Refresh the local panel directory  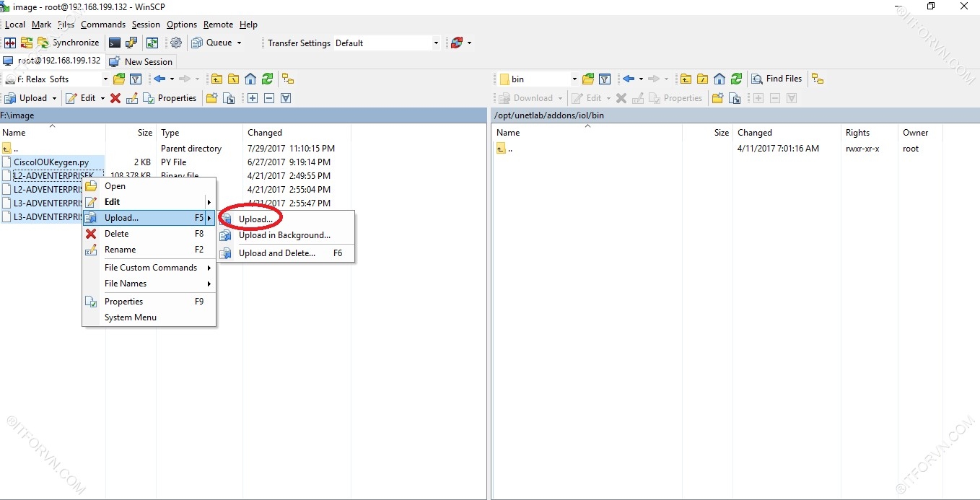tap(268, 79)
